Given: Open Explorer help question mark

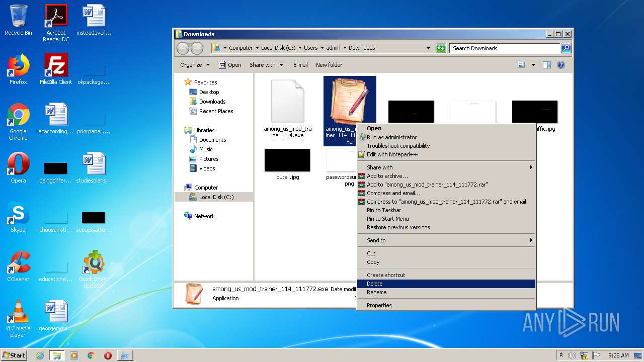Looking at the screenshot, I should 561,65.
